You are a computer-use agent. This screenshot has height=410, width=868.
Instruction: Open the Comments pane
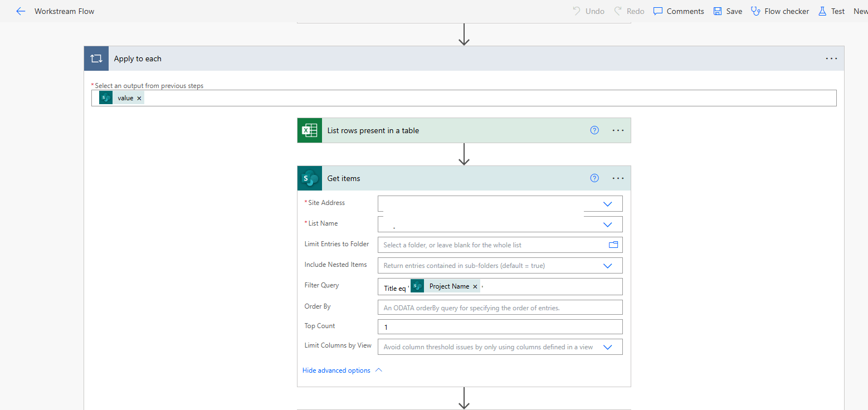tap(679, 11)
